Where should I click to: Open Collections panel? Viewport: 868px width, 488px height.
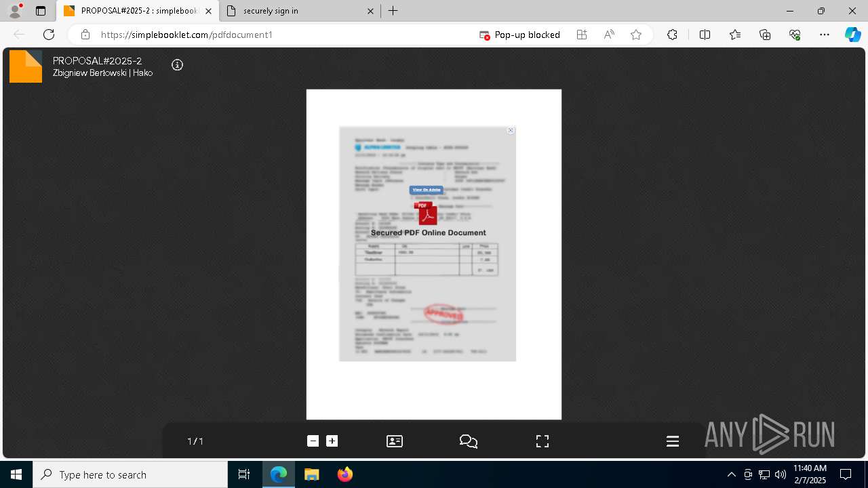(x=765, y=35)
